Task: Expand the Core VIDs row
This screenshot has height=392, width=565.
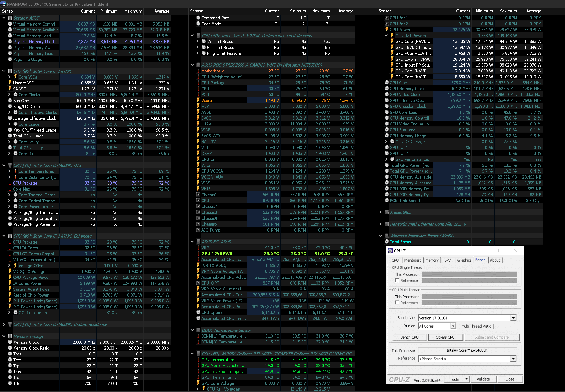Action: pos(9,77)
